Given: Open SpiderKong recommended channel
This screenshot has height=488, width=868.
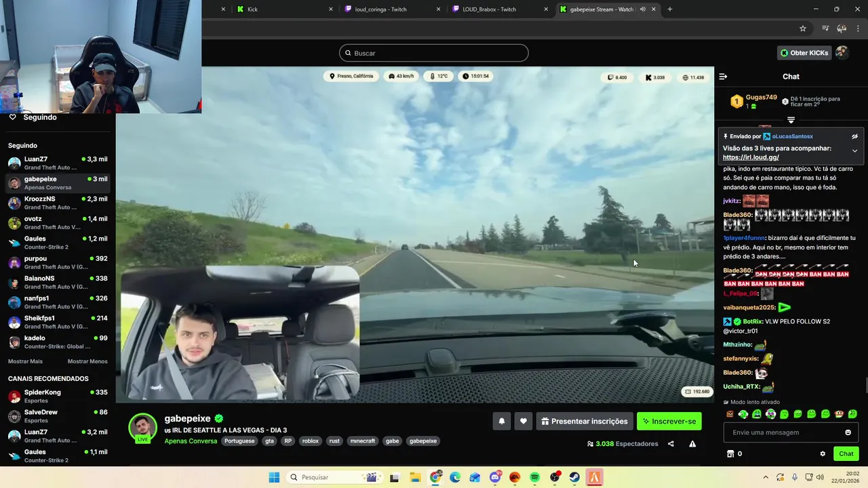Looking at the screenshot, I should [x=58, y=396].
